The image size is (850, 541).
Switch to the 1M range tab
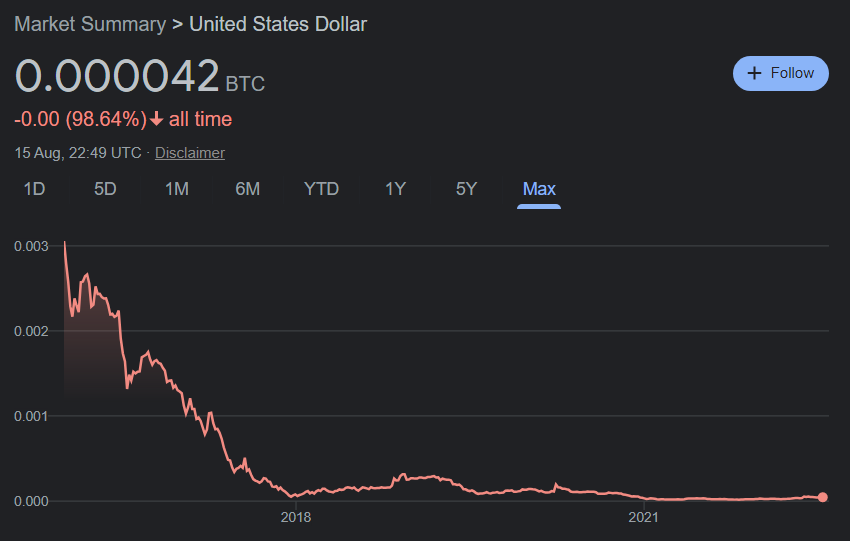(177, 189)
